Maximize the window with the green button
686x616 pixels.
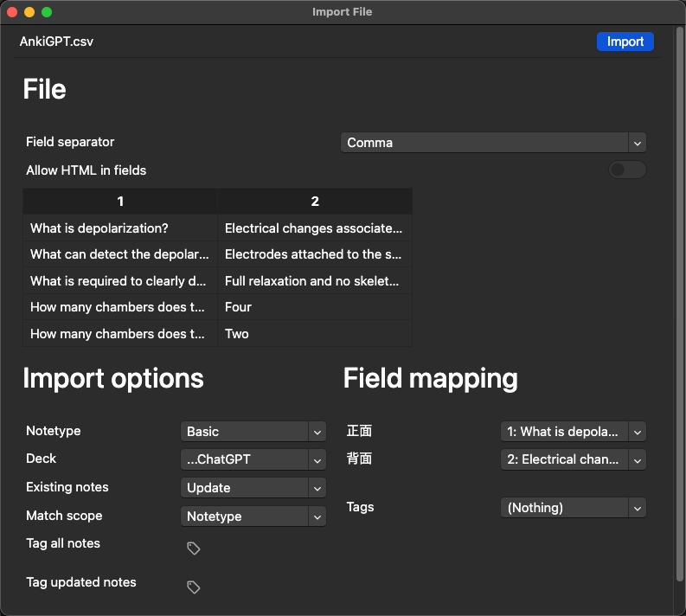(x=47, y=12)
